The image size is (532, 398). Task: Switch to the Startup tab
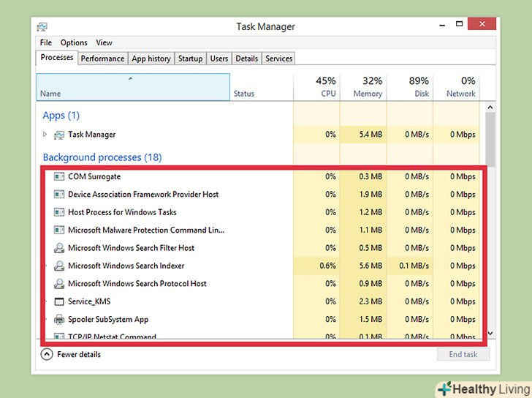190,59
